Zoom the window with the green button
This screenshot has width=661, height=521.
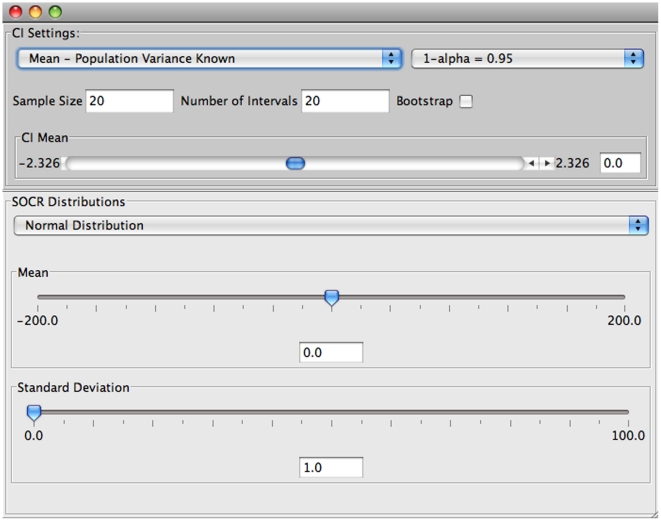pyautogui.click(x=55, y=12)
